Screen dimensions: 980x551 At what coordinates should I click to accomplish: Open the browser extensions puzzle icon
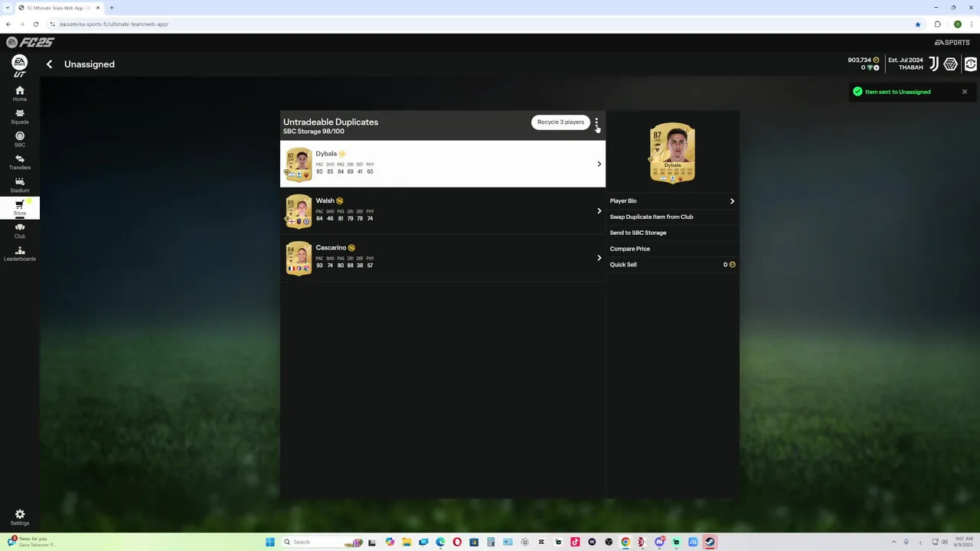click(937, 24)
